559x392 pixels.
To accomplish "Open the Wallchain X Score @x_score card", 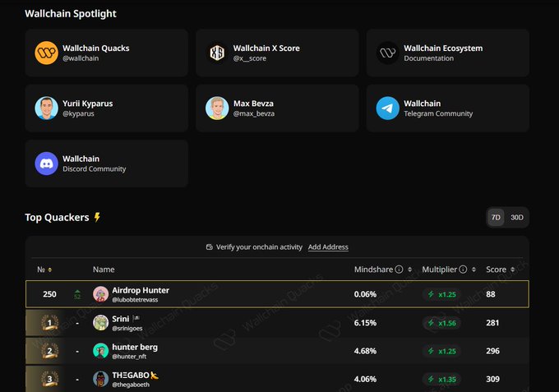I will tap(277, 53).
